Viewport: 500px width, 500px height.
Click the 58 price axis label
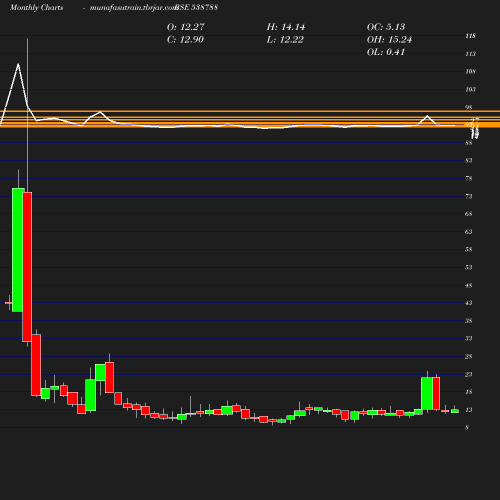point(469,249)
